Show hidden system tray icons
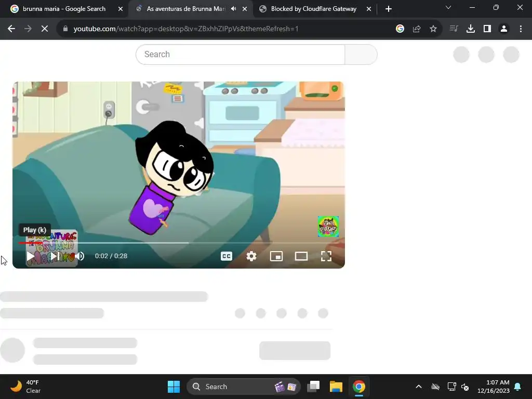Screen dimensions: 532x399 coord(419,387)
